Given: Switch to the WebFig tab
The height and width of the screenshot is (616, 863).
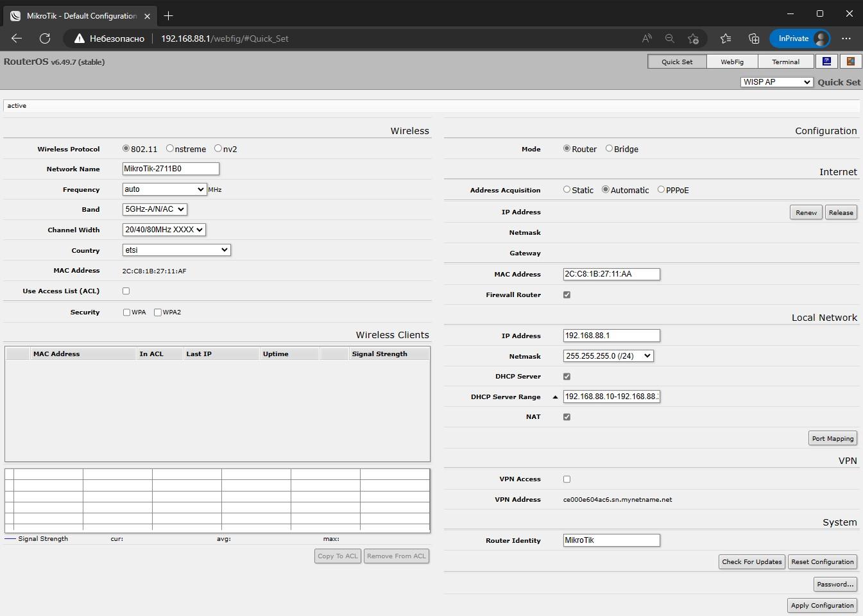Looking at the screenshot, I should [732, 62].
